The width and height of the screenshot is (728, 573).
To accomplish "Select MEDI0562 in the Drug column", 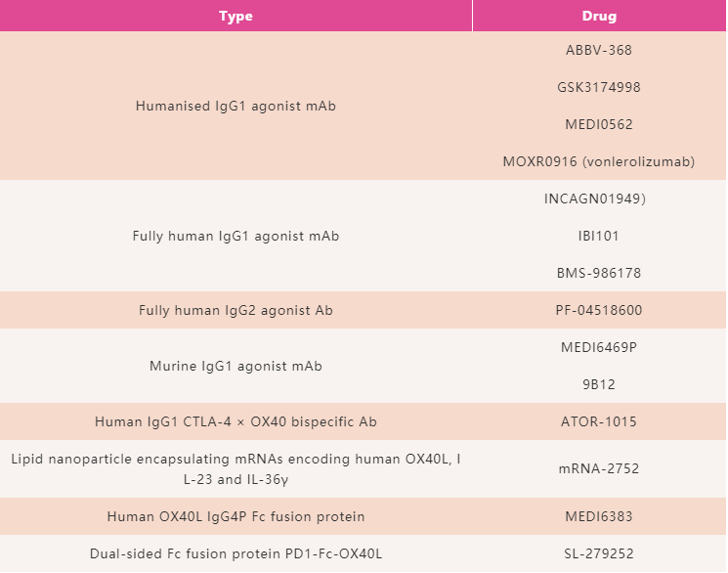I will tap(599, 124).
